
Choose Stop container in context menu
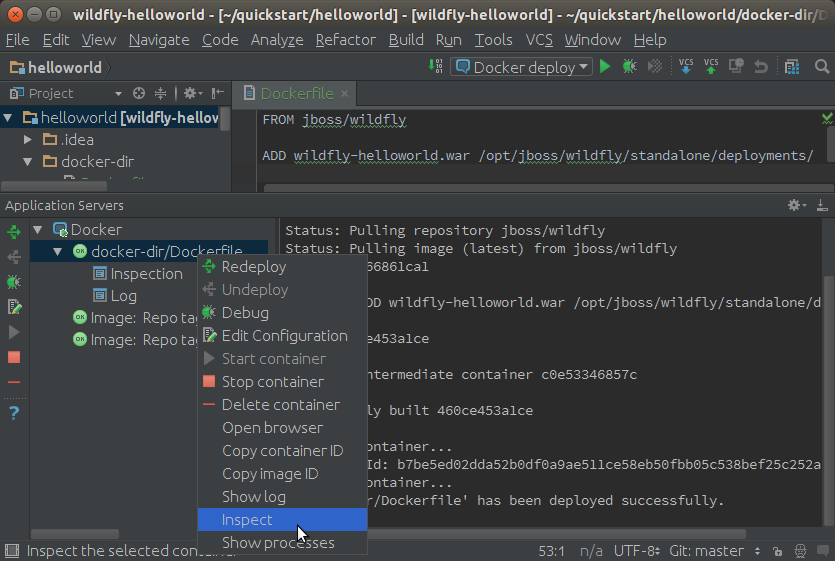tap(272, 382)
